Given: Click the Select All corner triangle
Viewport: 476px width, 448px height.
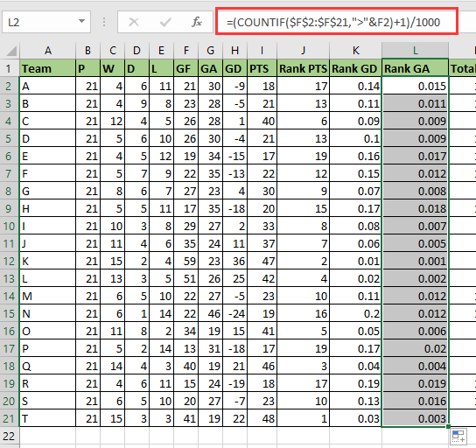Looking at the screenshot, I should coord(11,51).
